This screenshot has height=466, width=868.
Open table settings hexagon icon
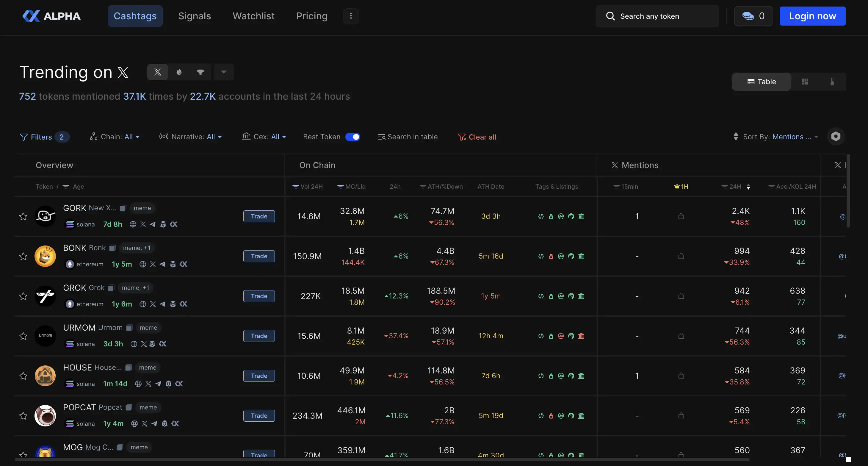835,137
